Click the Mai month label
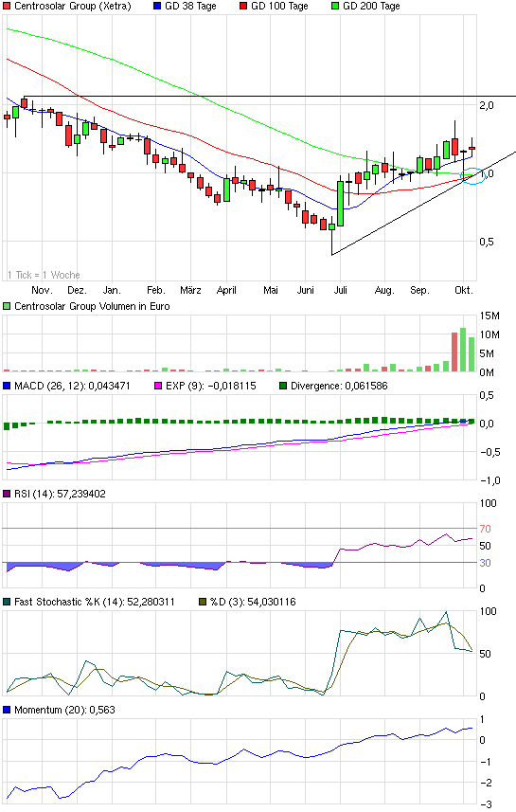Screen dimensions: 516x812 pos(271,290)
